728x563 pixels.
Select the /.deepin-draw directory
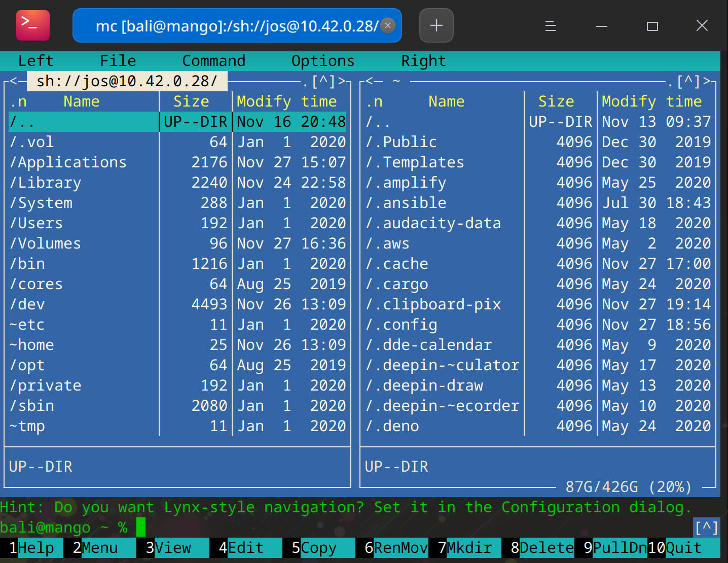click(x=538, y=385)
